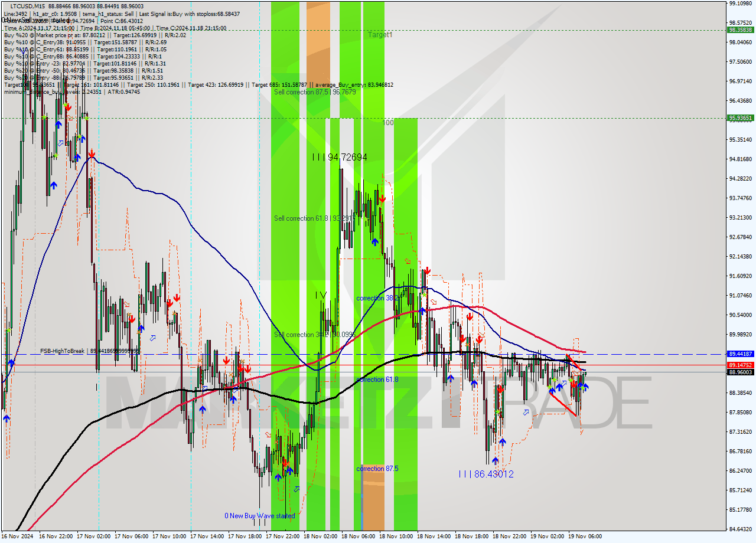Viewport: 756px width, 543px height.
Task: Click the '19 Nov 06:00' time axis label
Action: coord(585,537)
